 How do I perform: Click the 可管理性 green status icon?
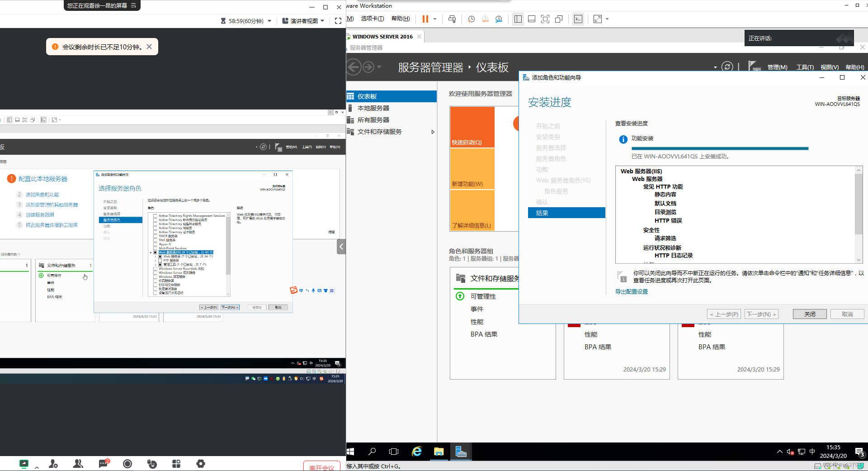click(460, 296)
